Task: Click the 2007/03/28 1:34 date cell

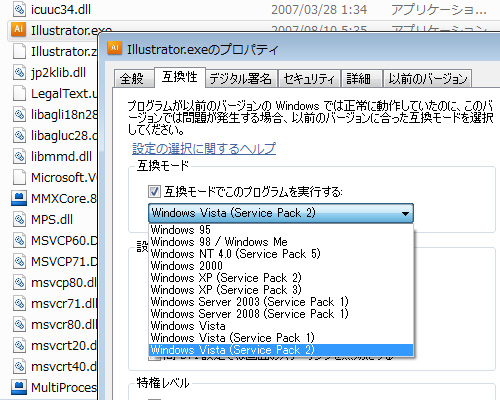Action: 319,9
